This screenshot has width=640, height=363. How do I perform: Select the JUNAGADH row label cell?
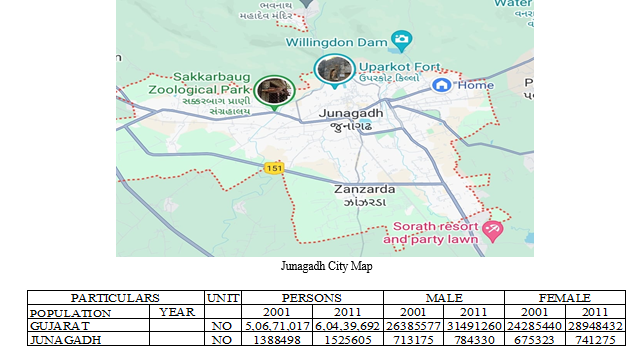(x=89, y=339)
